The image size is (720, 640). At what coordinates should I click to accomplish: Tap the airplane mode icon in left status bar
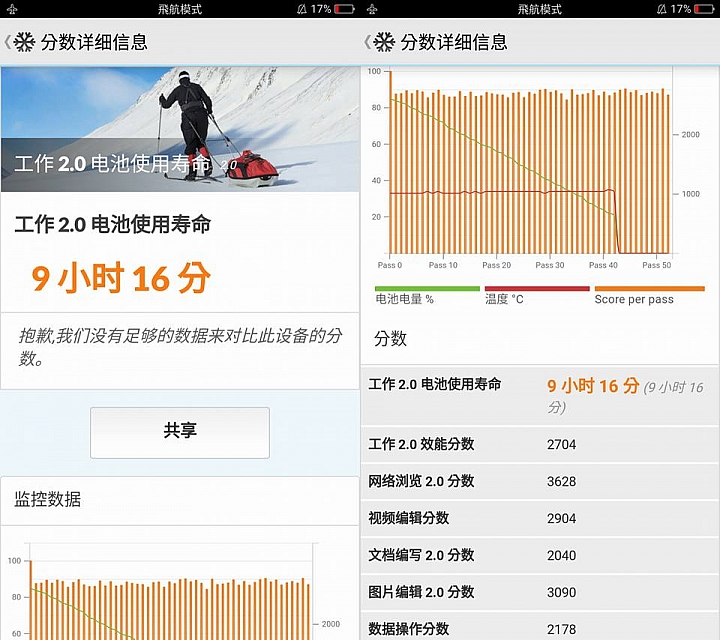[x=12, y=9]
